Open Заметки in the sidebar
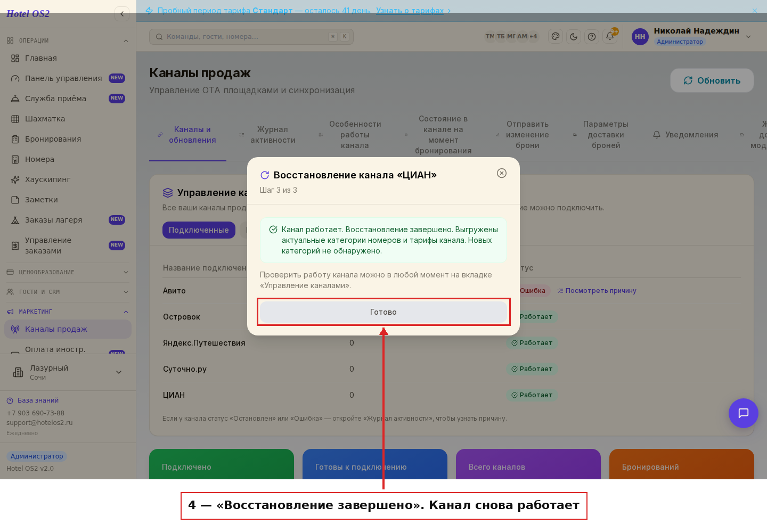The width and height of the screenshot is (767, 532). pos(68,200)
